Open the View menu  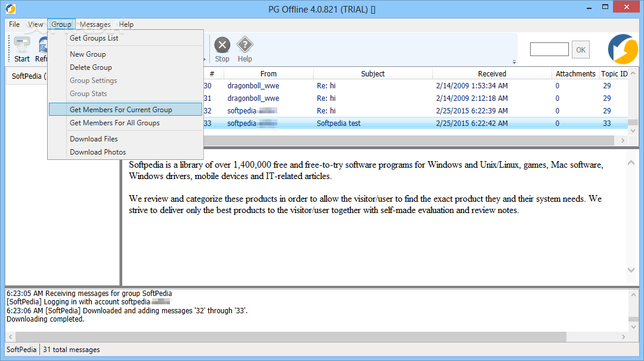(35, 24)
